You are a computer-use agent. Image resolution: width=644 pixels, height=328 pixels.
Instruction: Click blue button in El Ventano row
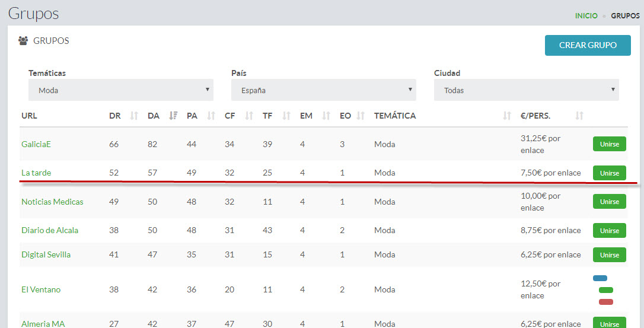[x=600, y=278]
